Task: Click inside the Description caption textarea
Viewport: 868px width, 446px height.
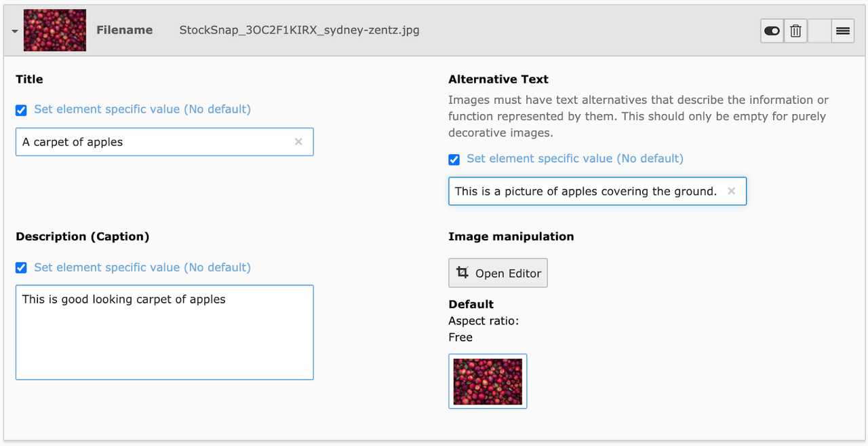Action: (164, 333)
